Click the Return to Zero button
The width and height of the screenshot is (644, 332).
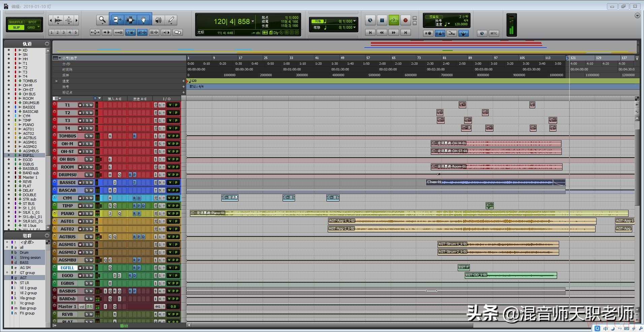pyautogui.click(x=370, y=33)
